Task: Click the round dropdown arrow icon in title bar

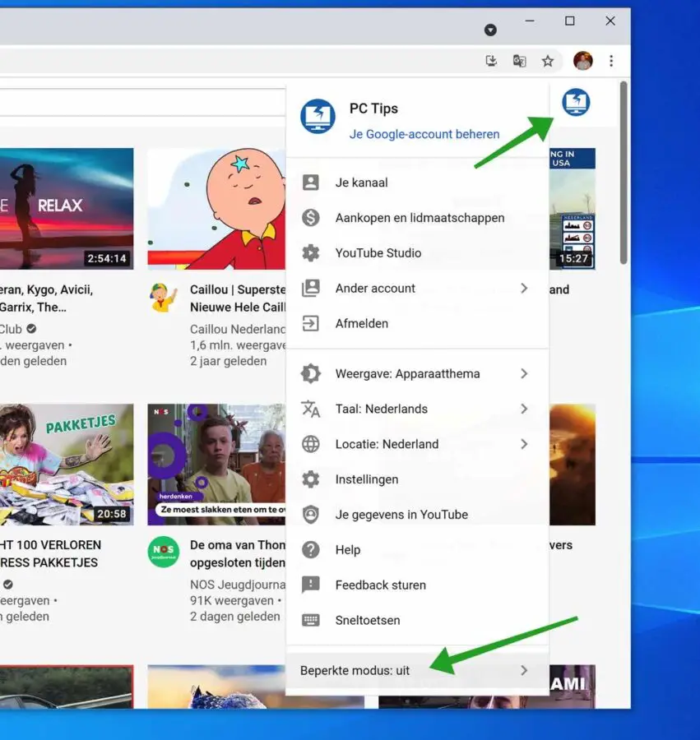Action: (490, 30)
